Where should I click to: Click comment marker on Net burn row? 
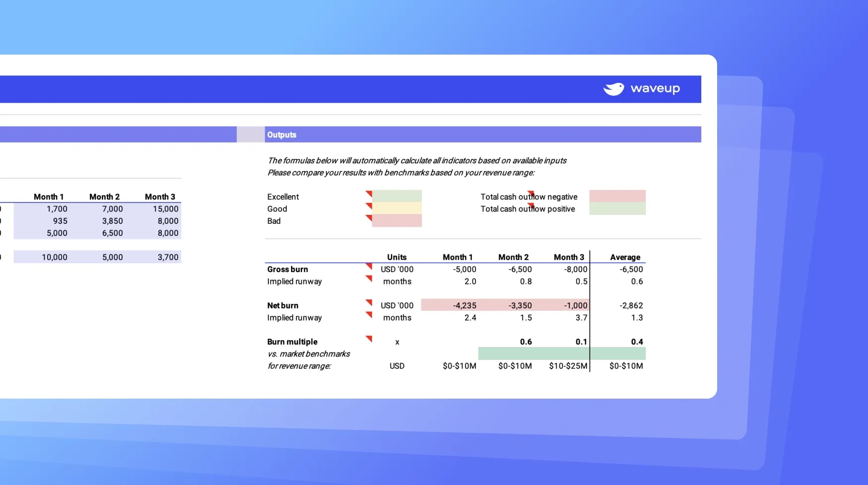369,302
